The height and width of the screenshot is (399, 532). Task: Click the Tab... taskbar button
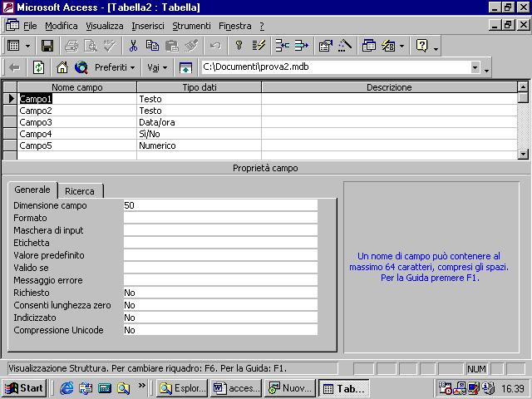coord(343,388)
